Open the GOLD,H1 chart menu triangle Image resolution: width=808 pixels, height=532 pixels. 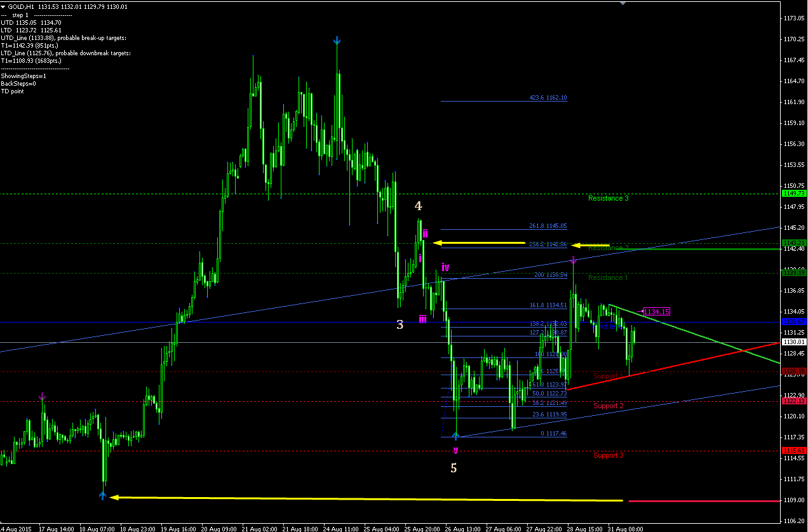point(4,6)
